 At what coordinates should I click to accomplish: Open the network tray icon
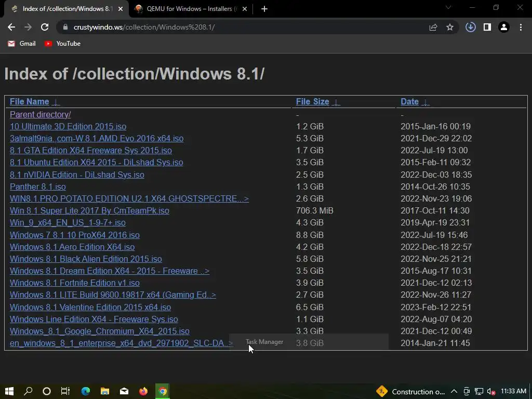click(478, 392)
